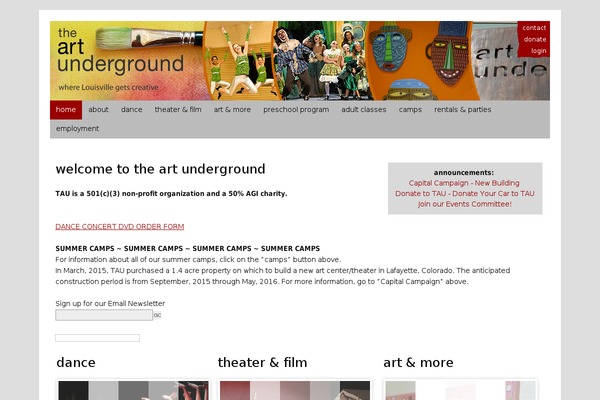
Task: Open the dance section thumbnail image
Action: coord(133,390)
